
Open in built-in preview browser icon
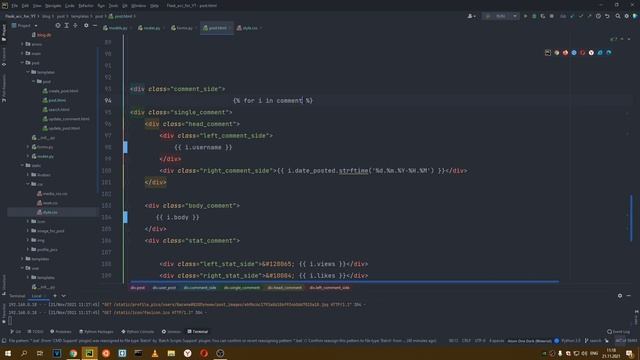tap(548, 53)
